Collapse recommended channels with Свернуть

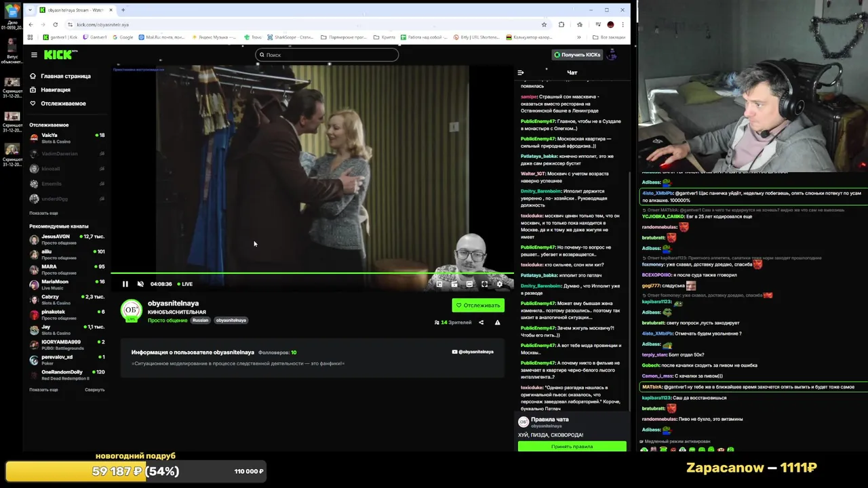pyautogui.click(x=95, y=390)
